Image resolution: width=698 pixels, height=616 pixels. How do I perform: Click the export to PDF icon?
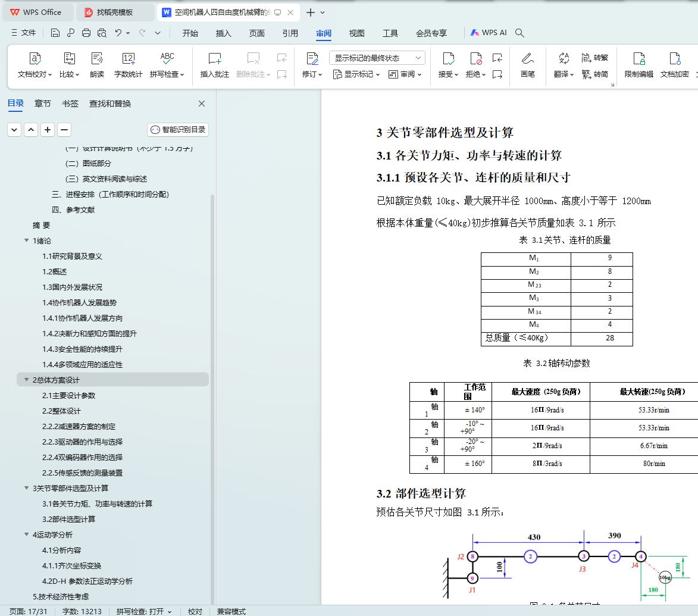(71, 33)
